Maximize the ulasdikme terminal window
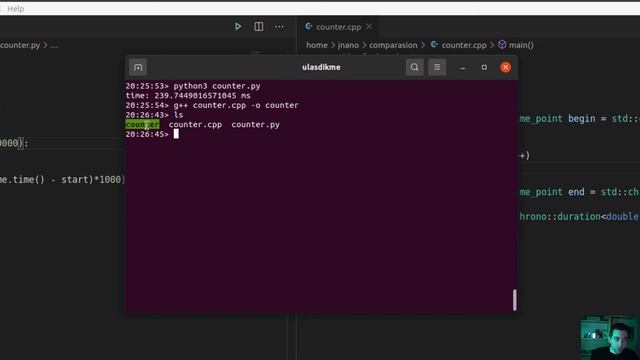 pyautogui.click(x=484, y=67)
